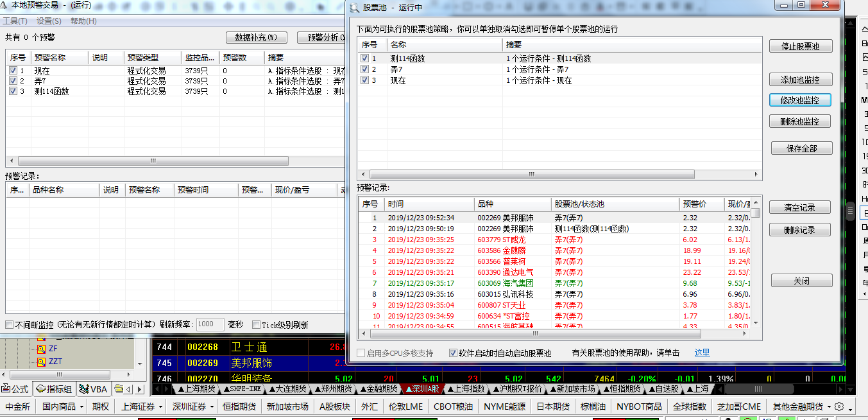Open the settings gear in market bar
The image size is (868, 420).
pos(838,407)
